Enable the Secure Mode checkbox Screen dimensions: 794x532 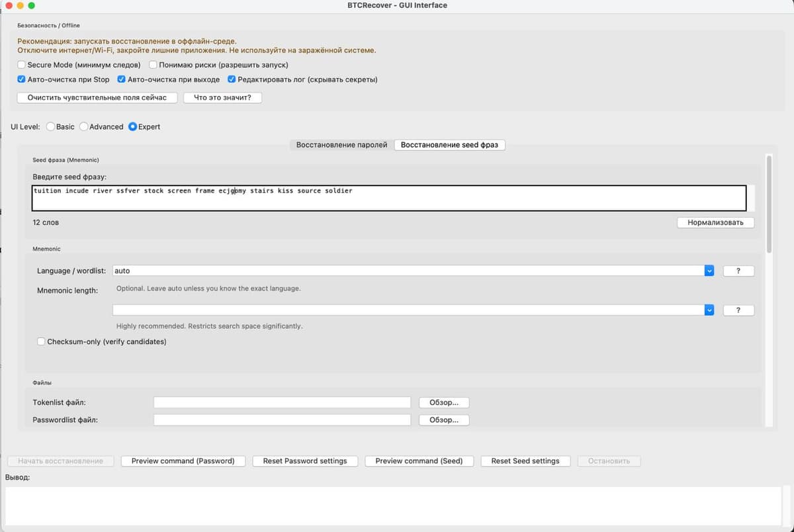tap(22, 65)
